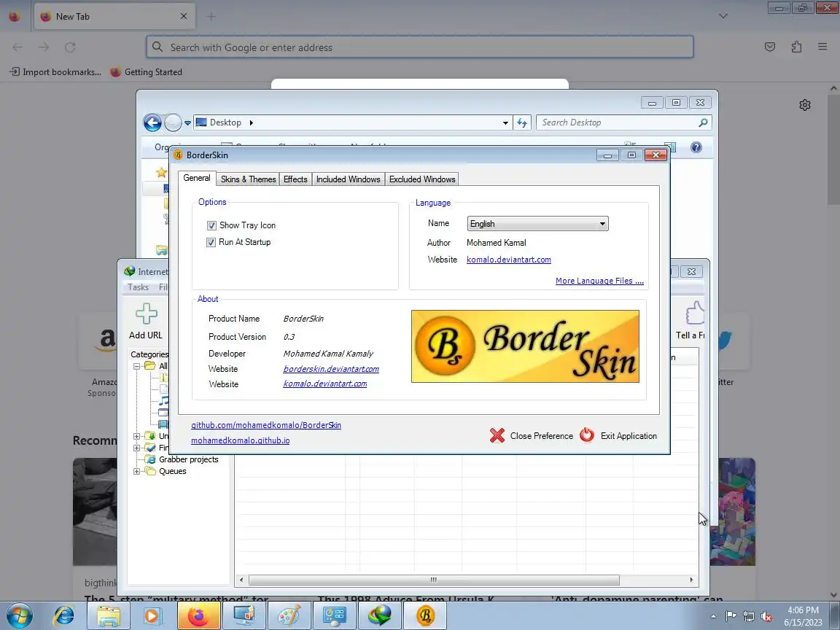Click the BorderSkin logo banner
The width and height of the screenshot is (840, 630).
pyautogui.click(x=525, y=346)
